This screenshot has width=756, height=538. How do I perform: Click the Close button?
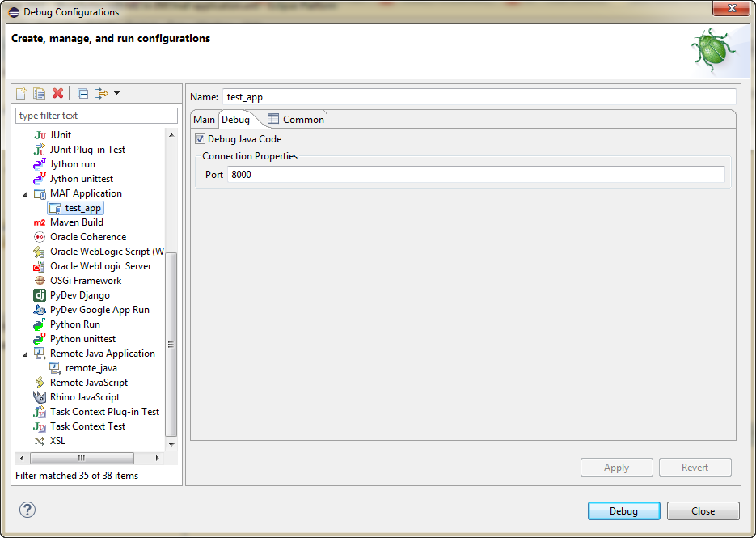703,511
